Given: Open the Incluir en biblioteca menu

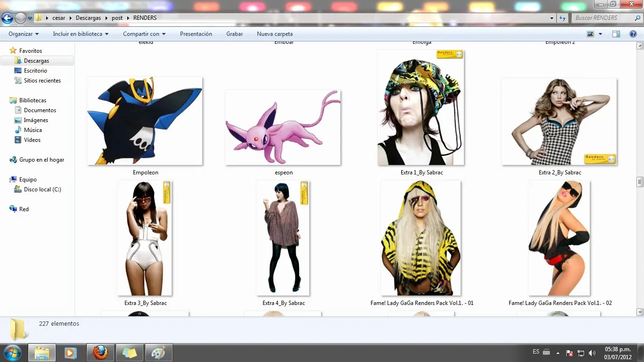Looking at the screenshot, I should point(81,34).
